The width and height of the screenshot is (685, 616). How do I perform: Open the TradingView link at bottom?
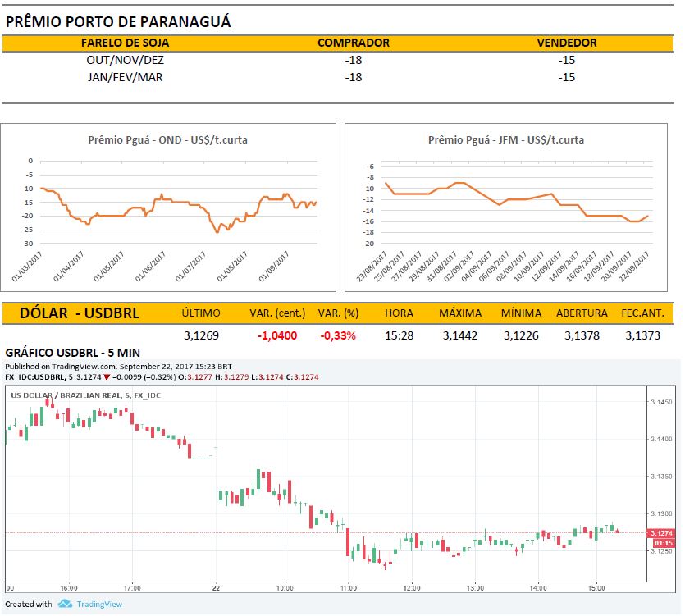coord(99,605)
